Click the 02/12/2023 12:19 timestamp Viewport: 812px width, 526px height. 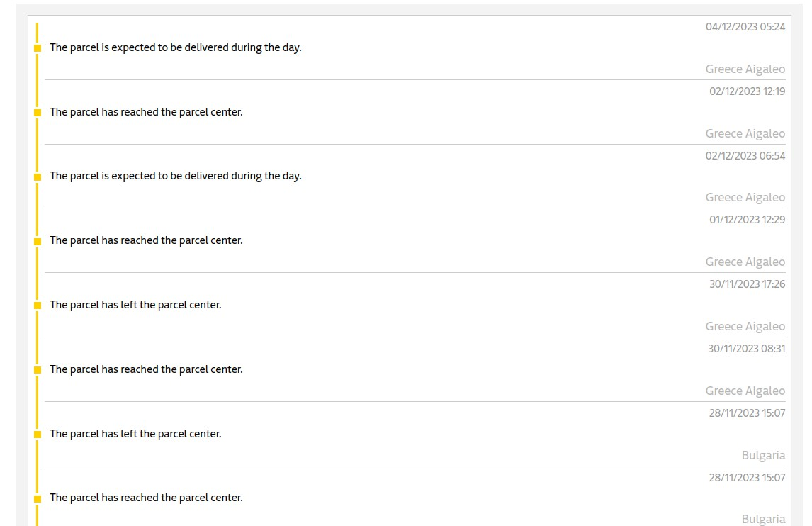(x=748, y=91)
